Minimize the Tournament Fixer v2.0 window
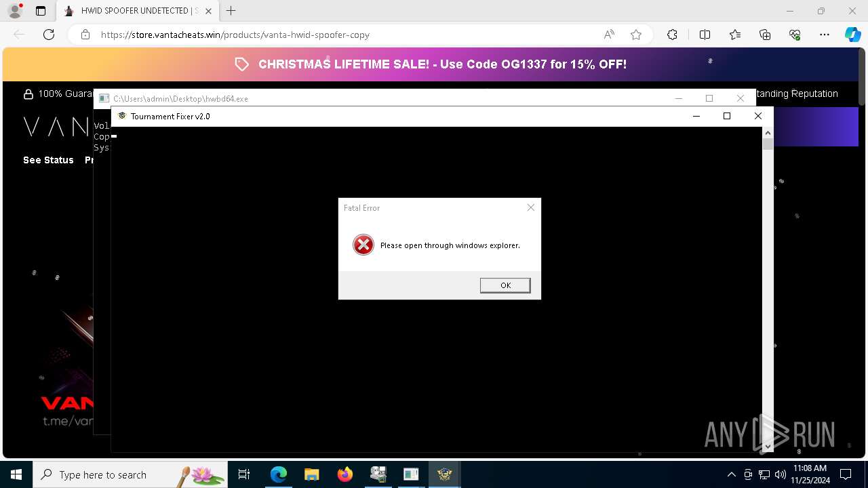868x488 pixels. point(696,116)
